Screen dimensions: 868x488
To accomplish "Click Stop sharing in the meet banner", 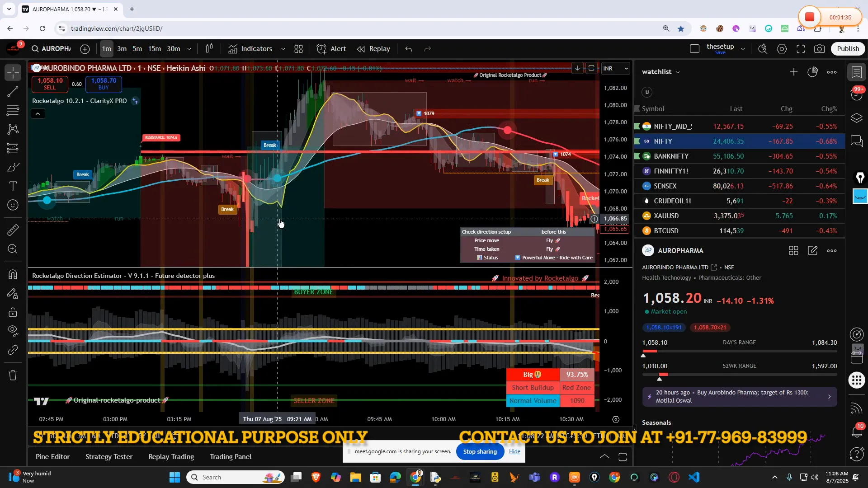I will [480, 451].
